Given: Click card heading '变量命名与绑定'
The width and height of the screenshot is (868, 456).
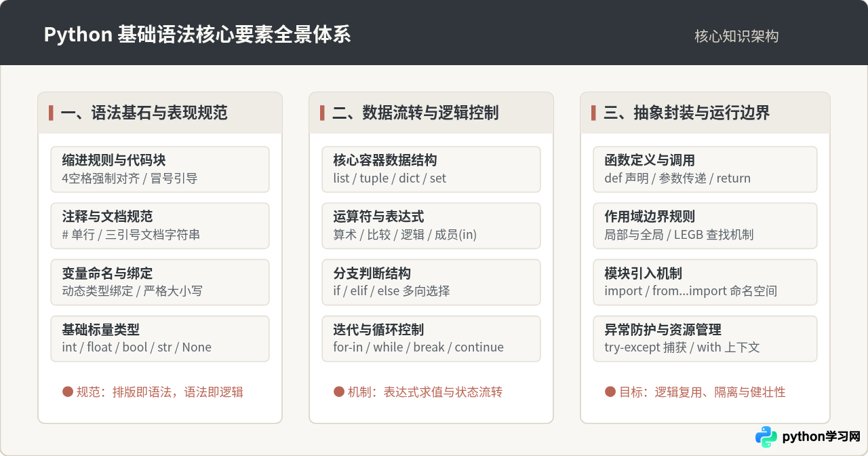Looking at the screenshot, I should click(x=107, y=273).
